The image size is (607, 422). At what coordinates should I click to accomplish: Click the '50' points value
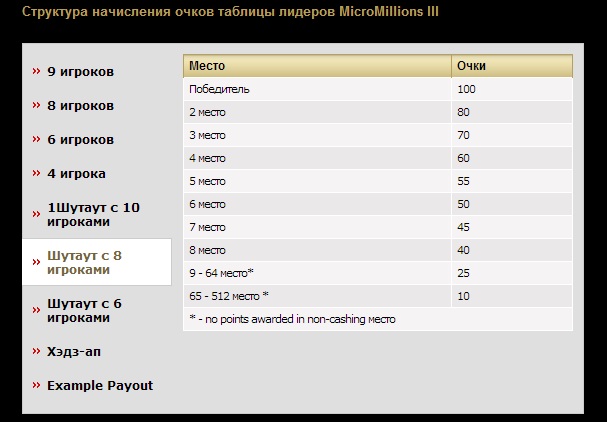[463, 204]
